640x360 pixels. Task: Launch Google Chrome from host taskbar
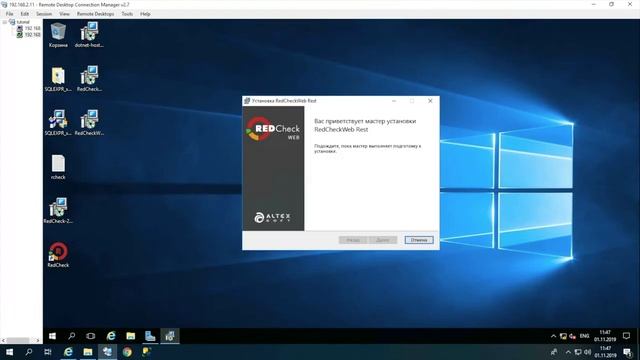tap(127, 352)
